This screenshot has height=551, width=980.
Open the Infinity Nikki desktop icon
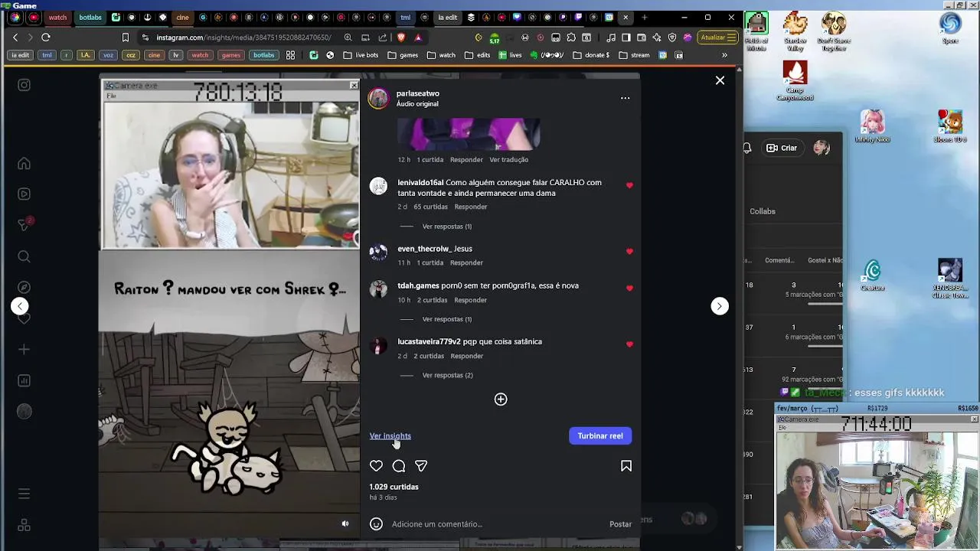click(x=872, y=126)
